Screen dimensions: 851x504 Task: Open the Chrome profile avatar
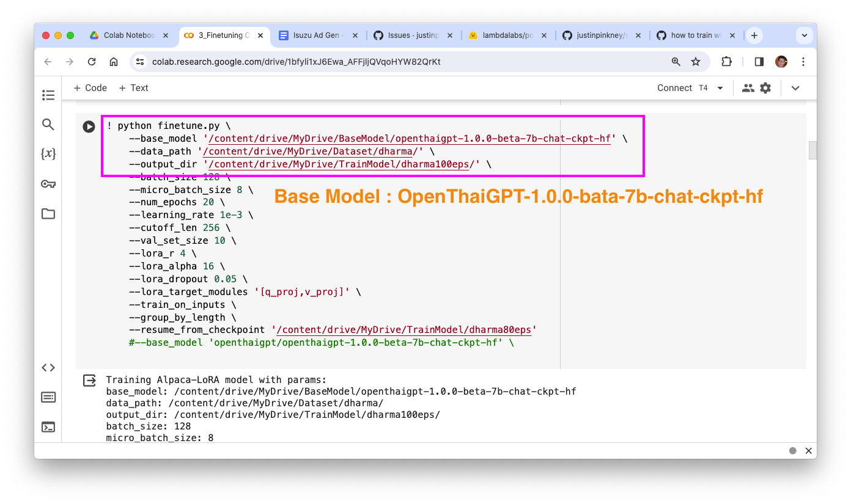[781, 62]
